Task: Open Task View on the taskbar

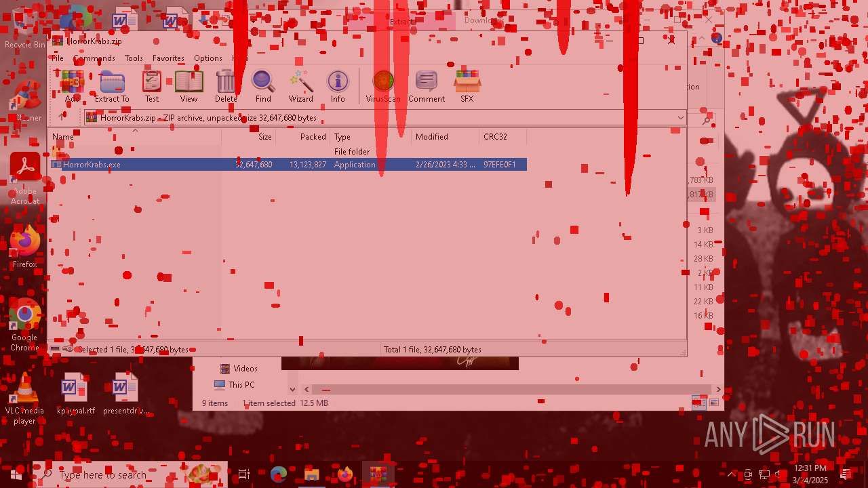Action: (244, 474)
